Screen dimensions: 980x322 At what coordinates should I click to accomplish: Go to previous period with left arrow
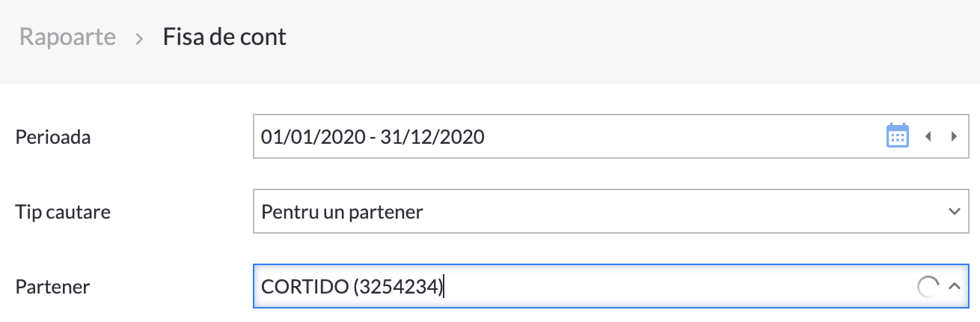(x=928, y=136)
